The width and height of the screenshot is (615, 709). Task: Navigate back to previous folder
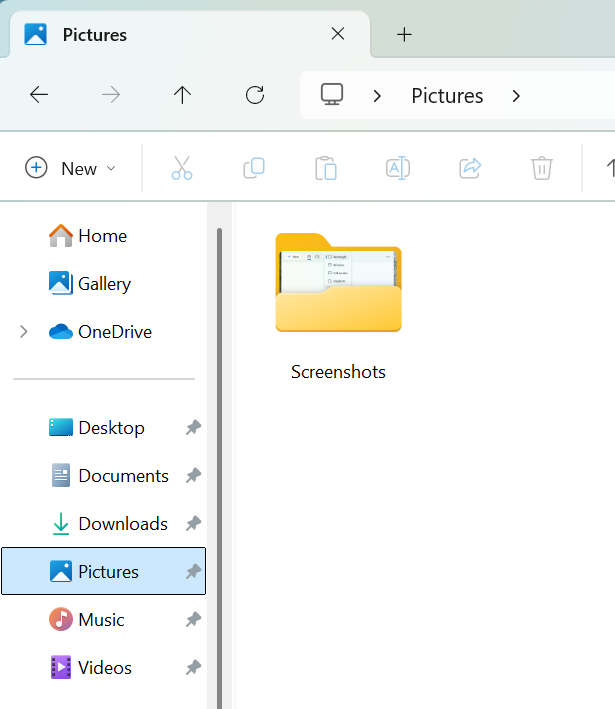coord(39,95)
